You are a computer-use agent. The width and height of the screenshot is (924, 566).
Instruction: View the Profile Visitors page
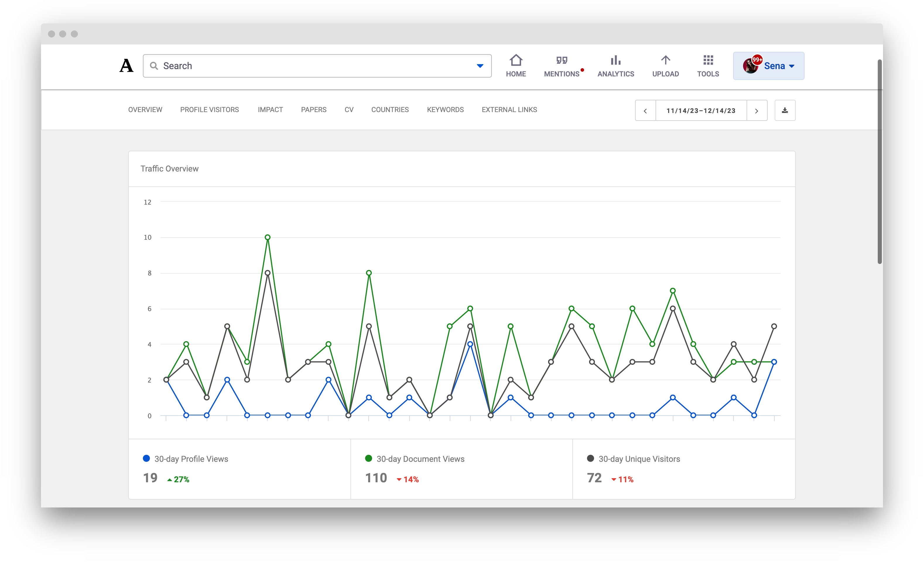click(209, 109)
